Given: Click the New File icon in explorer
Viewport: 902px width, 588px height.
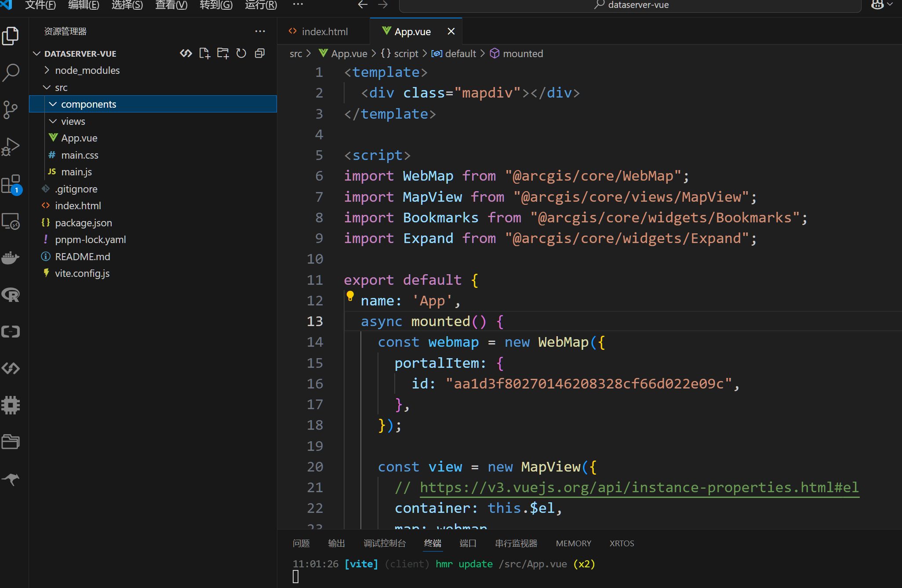Looking at the screenshot, I should click(x=204, y=54).
